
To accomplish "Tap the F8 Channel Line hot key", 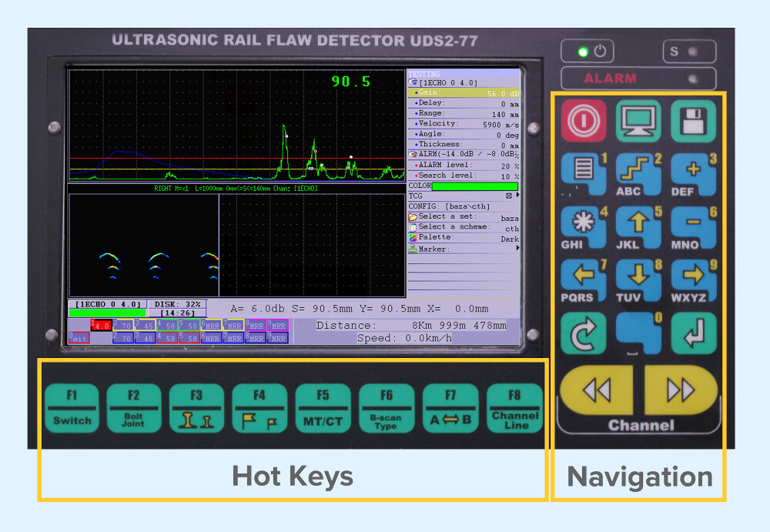I will tap(514, 408).
